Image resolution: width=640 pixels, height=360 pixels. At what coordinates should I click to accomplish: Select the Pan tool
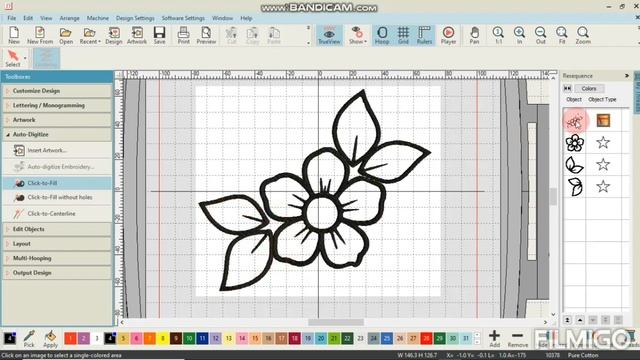tap(474, 35)
